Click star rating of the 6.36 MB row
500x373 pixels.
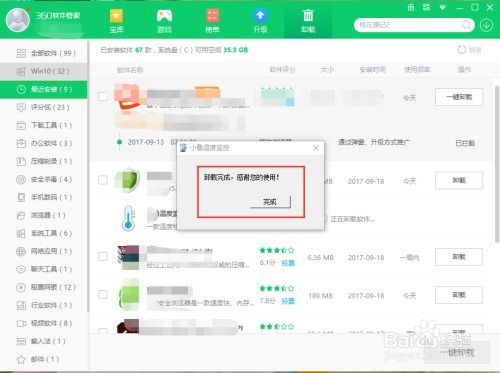tap(277, 250)
